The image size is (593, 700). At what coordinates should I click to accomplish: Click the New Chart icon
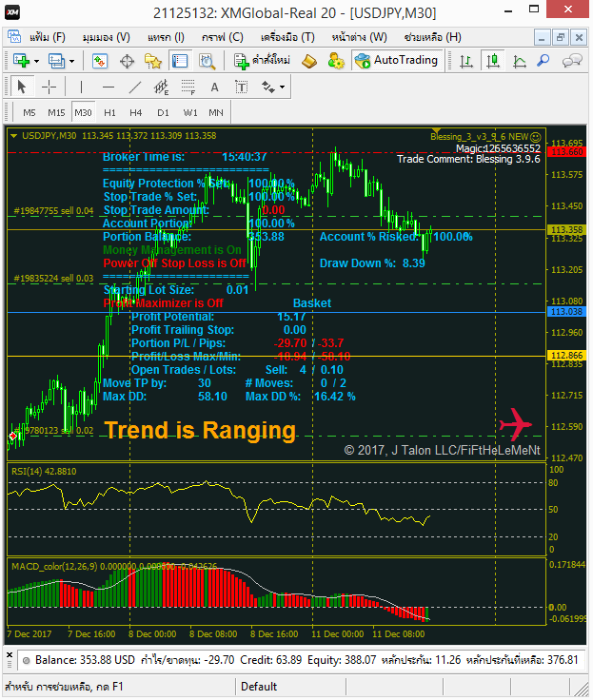tap(21, 60)
